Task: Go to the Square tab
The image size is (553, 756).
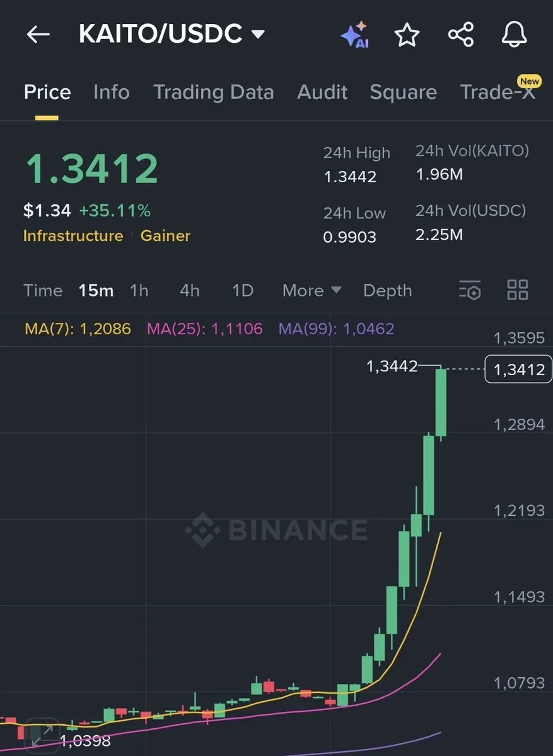Action: click(403, 92)
